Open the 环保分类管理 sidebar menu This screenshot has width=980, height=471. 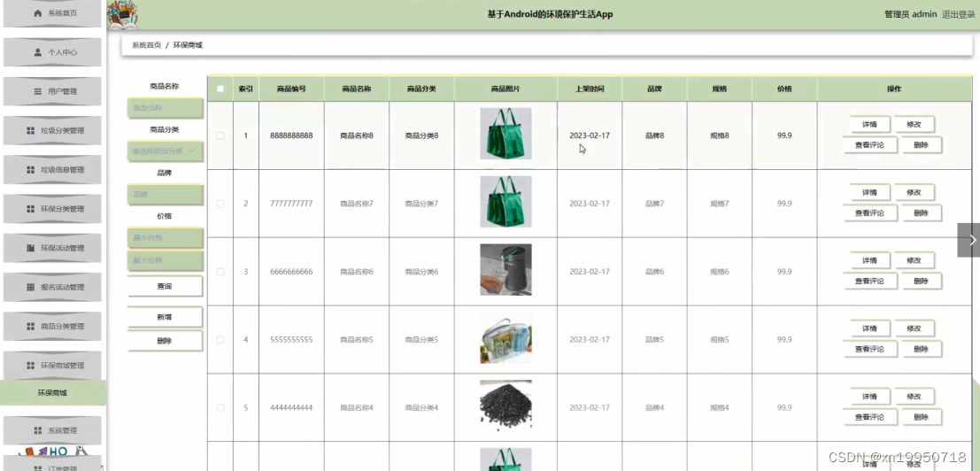click(x=52, y=209)
